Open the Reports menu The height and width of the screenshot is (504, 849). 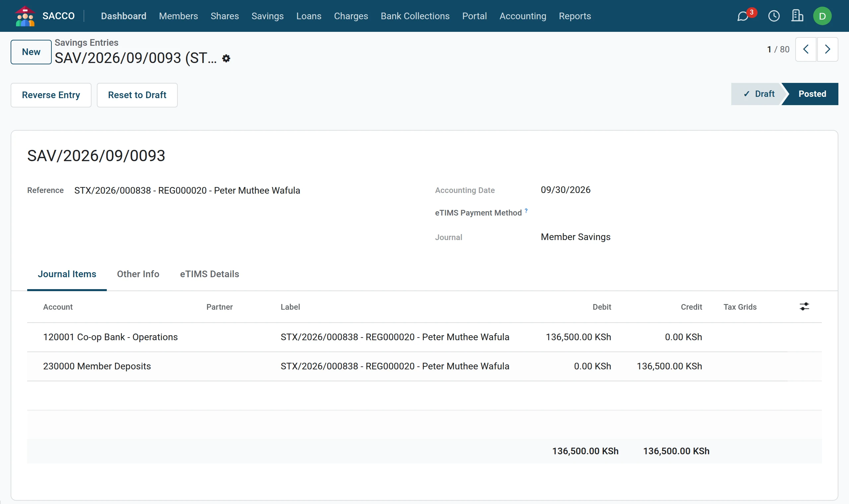point(575,16)
